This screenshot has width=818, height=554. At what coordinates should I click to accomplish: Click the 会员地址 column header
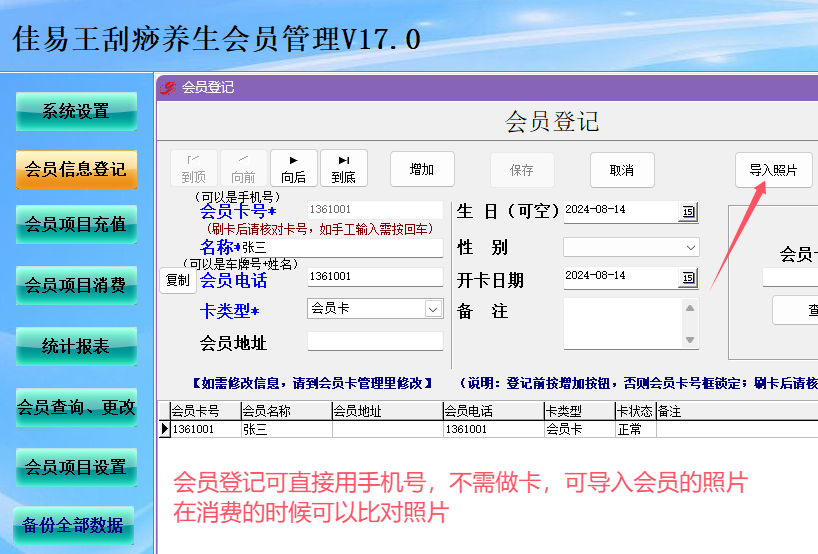[x=388, y=412]
